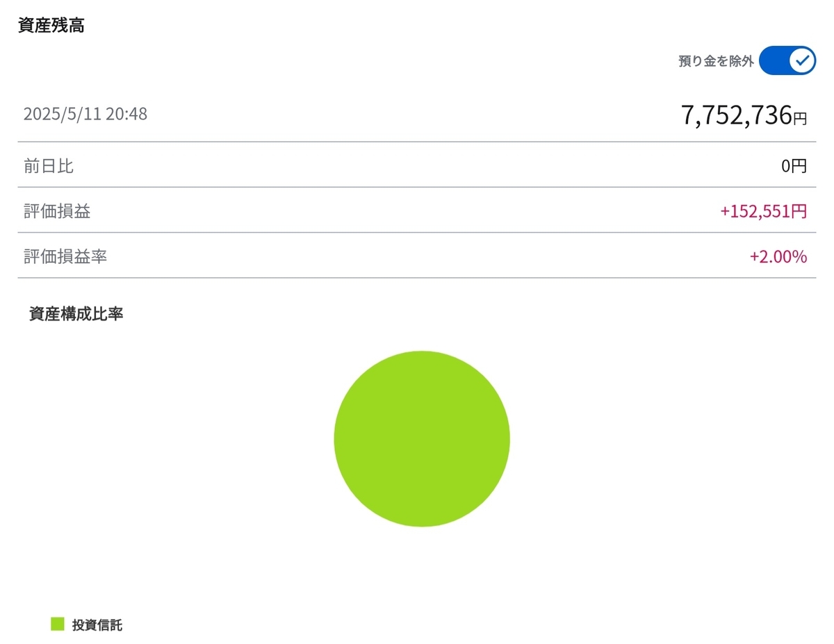Select the 前日比 row label

pyautogui.click(x=49, y=166)
